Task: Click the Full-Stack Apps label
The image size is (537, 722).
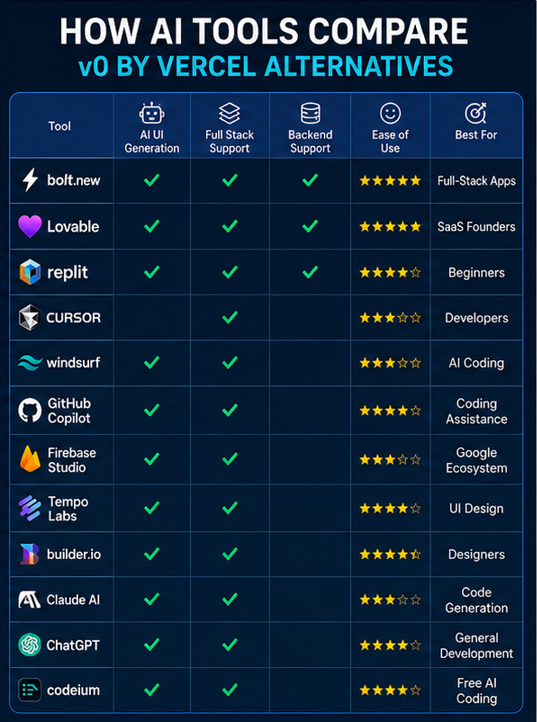Action: pos(476,181)
